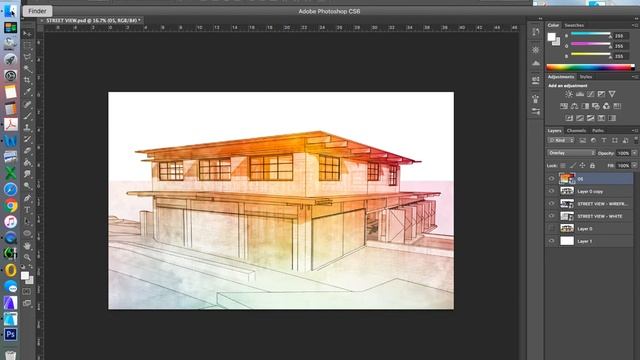This screenshot has width=640, height=360.
Task: Open the Adjustments panel flyout menu
Action: tap(635, 77)
